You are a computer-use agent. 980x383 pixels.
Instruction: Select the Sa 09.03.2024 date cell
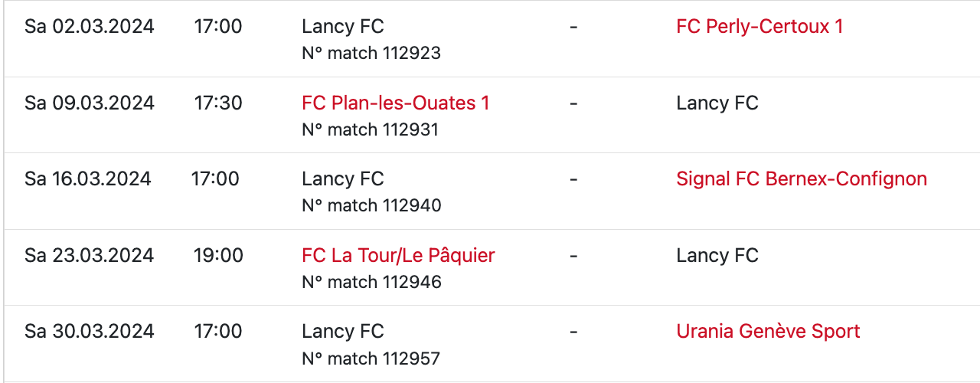point(89,103)
